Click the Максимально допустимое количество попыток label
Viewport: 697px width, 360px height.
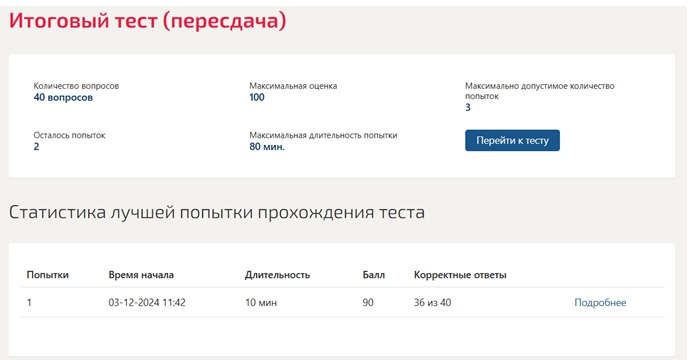tap(540, 91)
